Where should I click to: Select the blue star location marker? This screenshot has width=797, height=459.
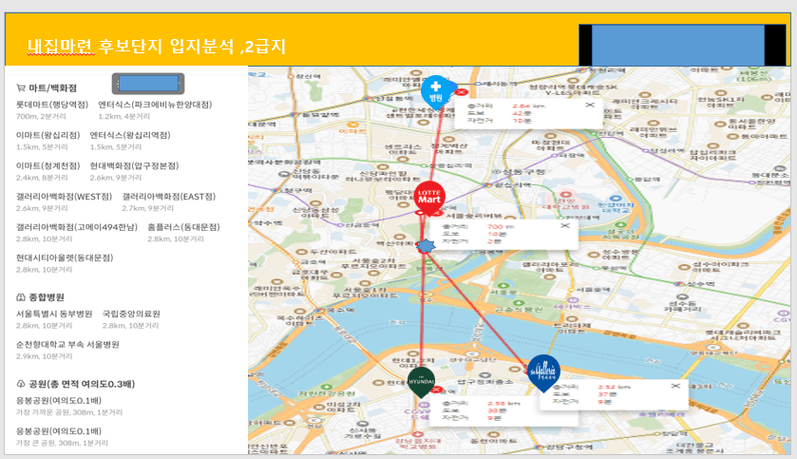[x=426, y=247]
